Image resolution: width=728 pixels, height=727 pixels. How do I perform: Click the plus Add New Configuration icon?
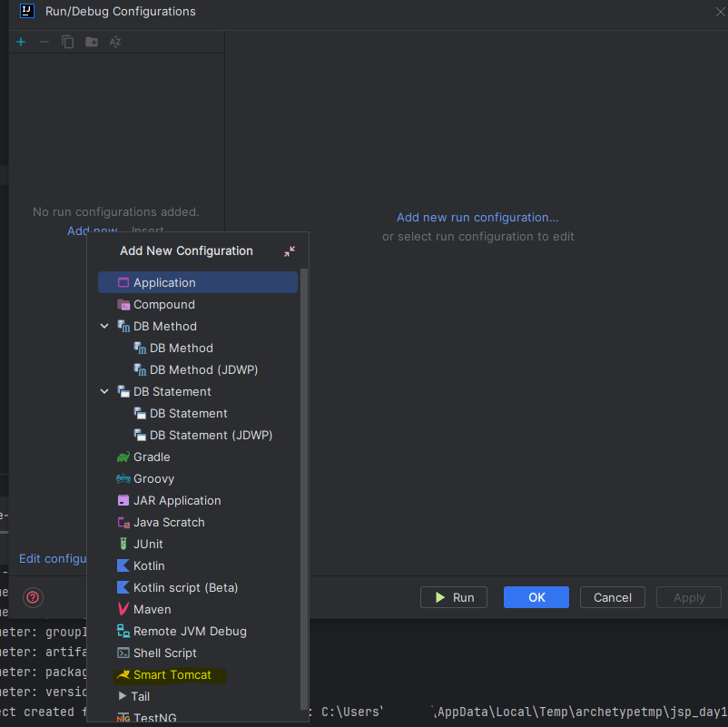21,42
